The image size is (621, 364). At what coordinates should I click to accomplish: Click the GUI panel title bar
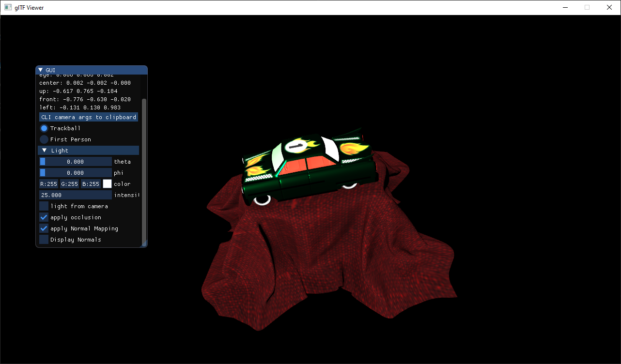coord(92,70)
